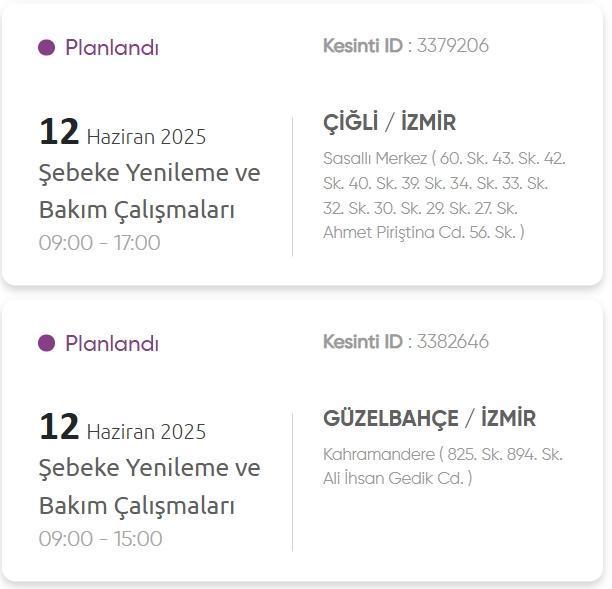Click the Ali İhsan Gedik Cd. line

(x=397, y=478)
